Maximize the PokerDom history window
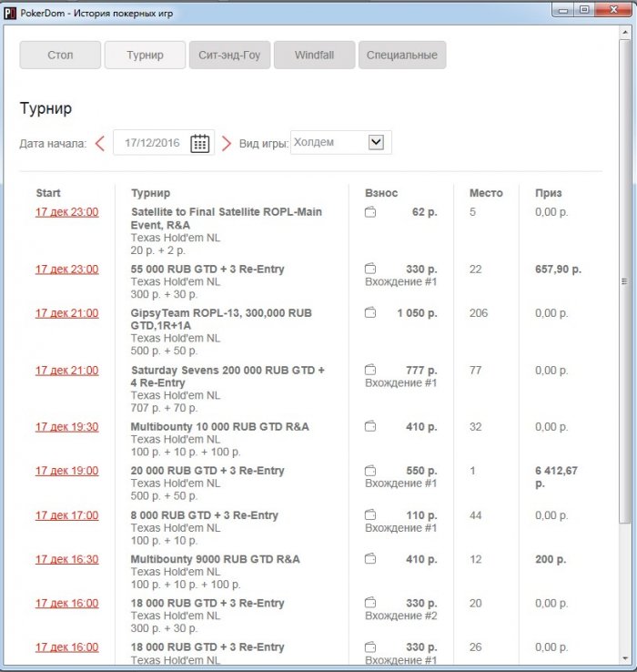Screen dimensions: 637x672 click(x=584, y=10)
